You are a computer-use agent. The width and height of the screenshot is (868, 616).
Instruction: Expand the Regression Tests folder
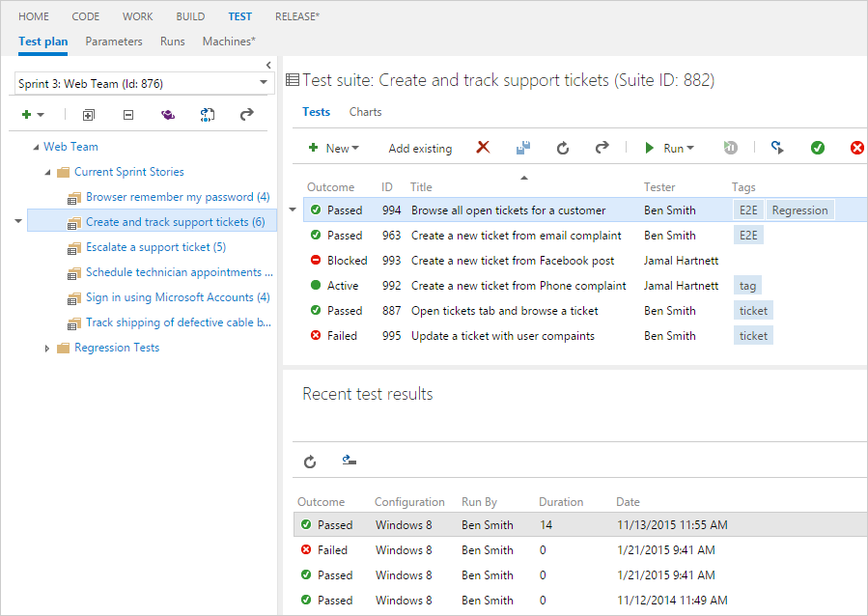click(x=47, y=349)
